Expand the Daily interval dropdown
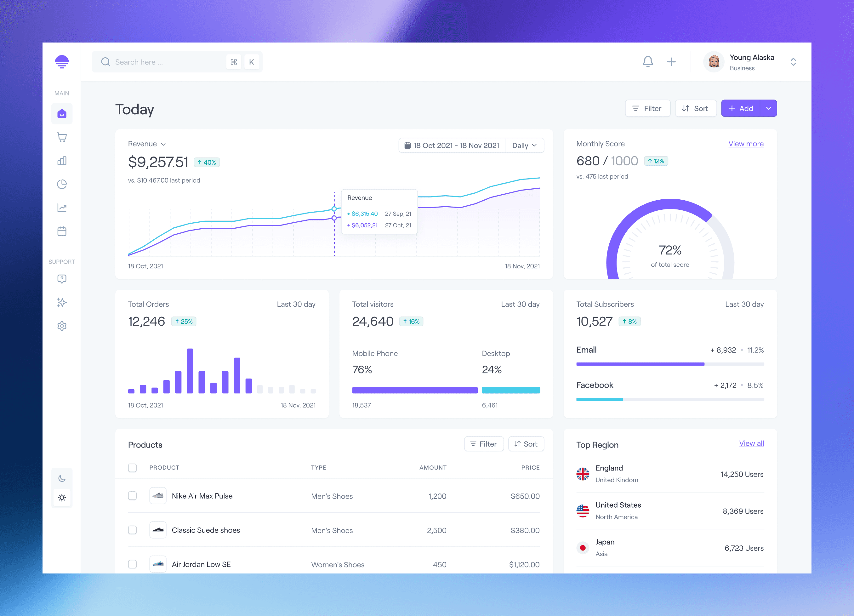The image size is (854, 616). coord(525,145)
